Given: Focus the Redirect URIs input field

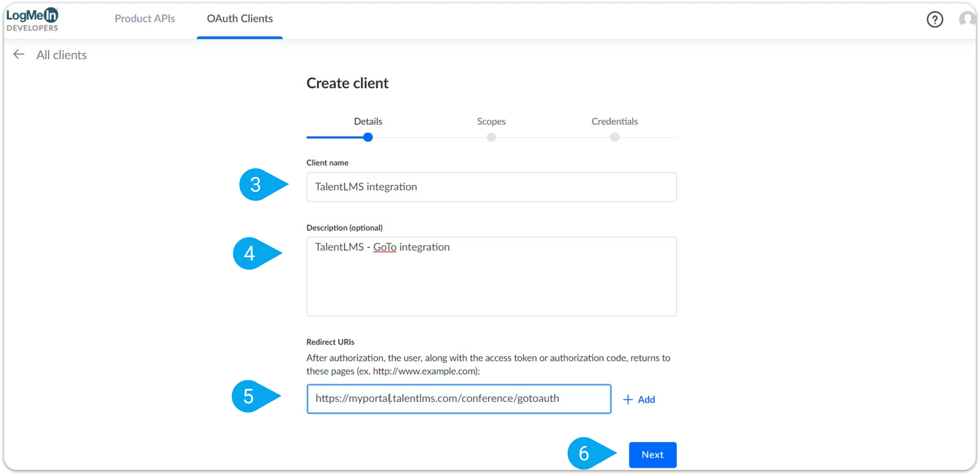Looking at the screenshot, I should [459, 399].
